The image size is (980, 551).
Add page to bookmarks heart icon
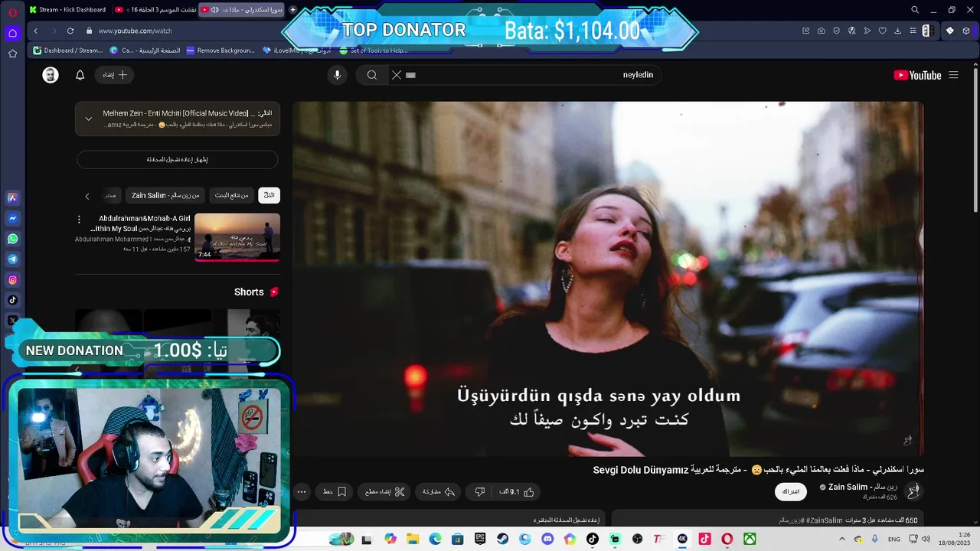(882, 31)
